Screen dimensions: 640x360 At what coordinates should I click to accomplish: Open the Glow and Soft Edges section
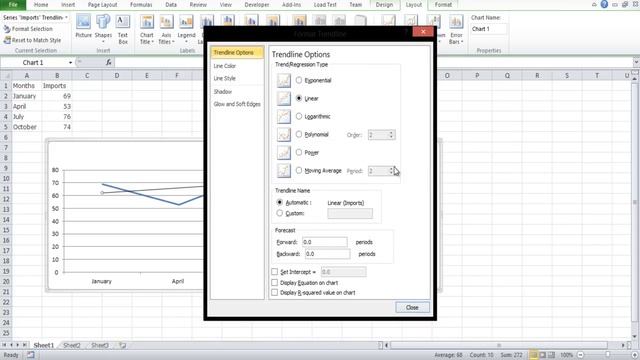pyautogui.click(x=237, y=104)
